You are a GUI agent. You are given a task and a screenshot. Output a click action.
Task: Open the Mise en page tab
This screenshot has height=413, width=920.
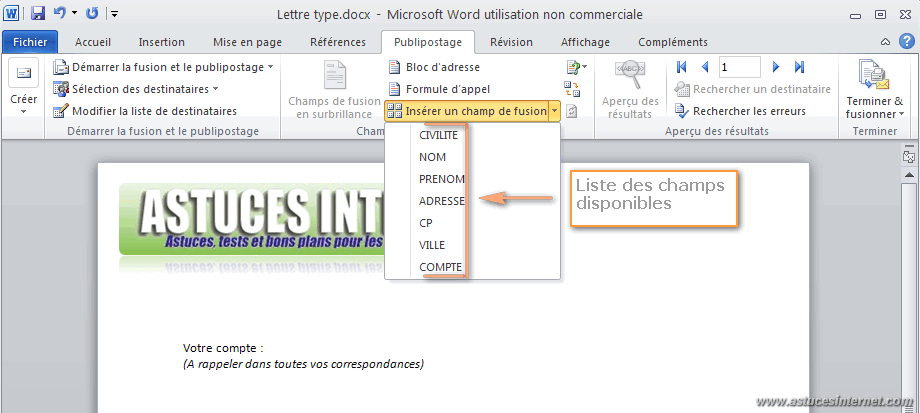[248, 42]
